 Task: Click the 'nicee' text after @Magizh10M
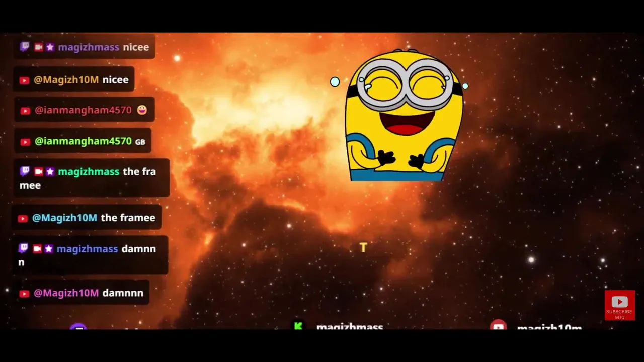pyautogui.click(x=115, y=80)
